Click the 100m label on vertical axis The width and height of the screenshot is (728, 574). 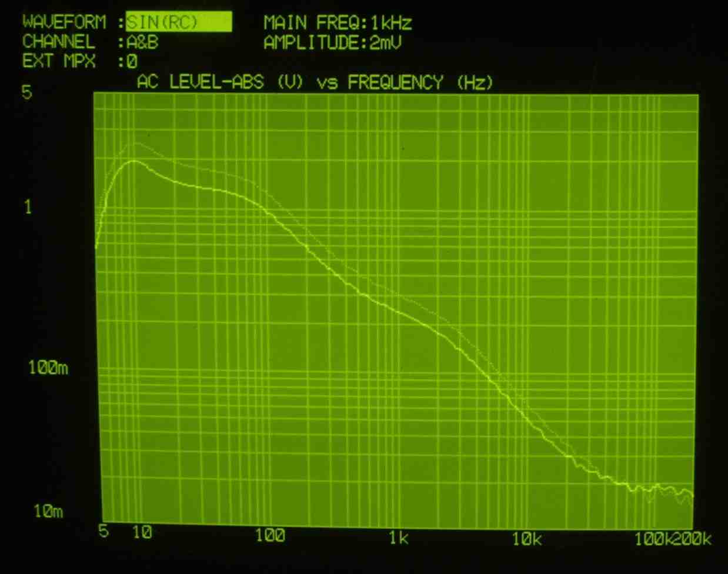pos(48,368)
